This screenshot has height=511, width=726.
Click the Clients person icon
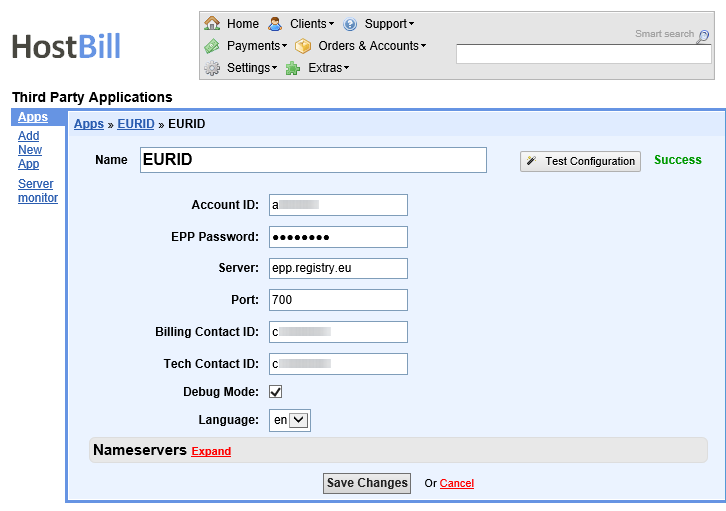[275, 24]
